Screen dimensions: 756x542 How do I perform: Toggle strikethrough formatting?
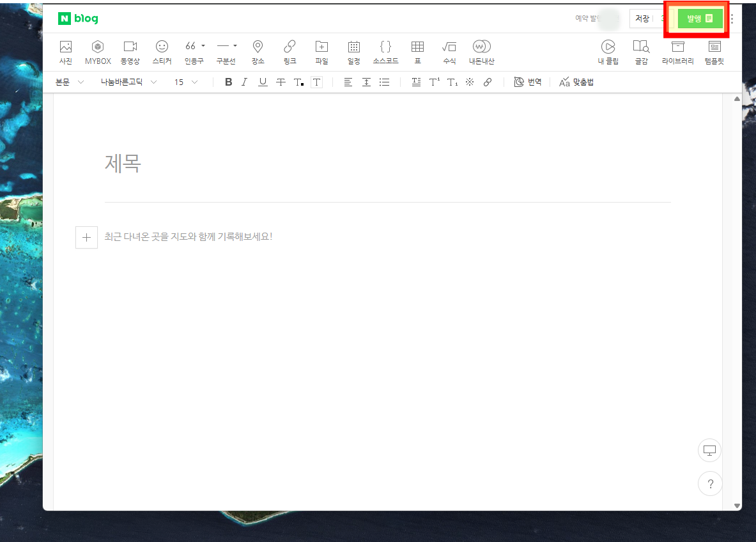pyautogui.click(x=281, y=82)
